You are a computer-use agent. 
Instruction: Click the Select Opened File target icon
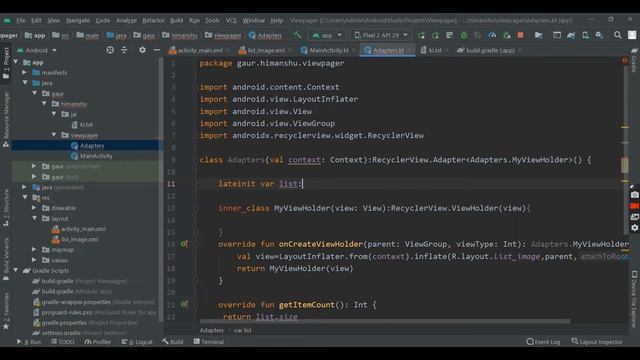point(110,50)
